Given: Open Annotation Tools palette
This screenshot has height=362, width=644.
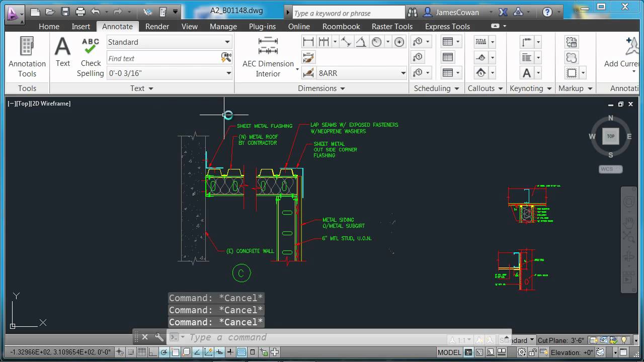Looking at the screenshot, I should pos(27,56).
